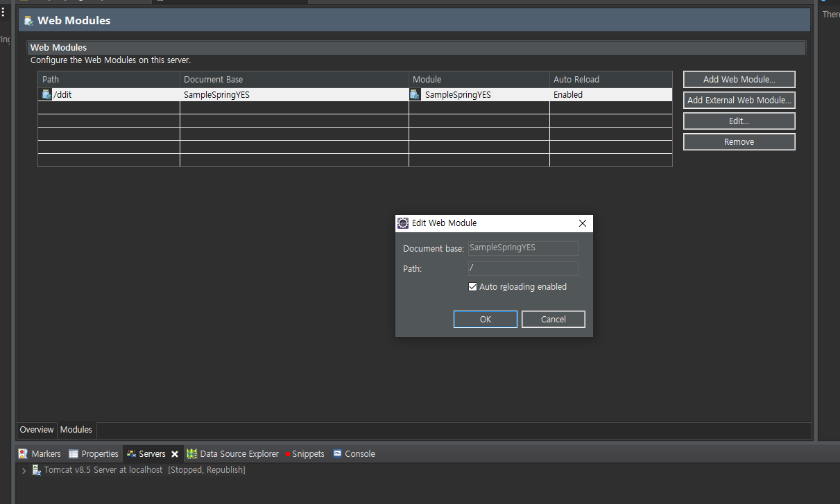The height and width of the screenshot is (504, 840).
Task: Close the Servers view tab
Action: (x=175, y=454)
